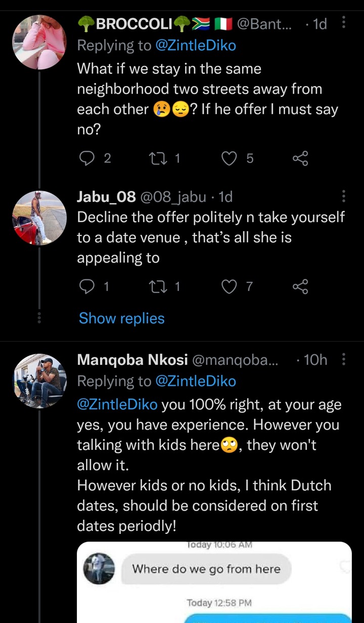
Task: View Manqoba Nkosi's profile avatar
Action: pos(39,380)
